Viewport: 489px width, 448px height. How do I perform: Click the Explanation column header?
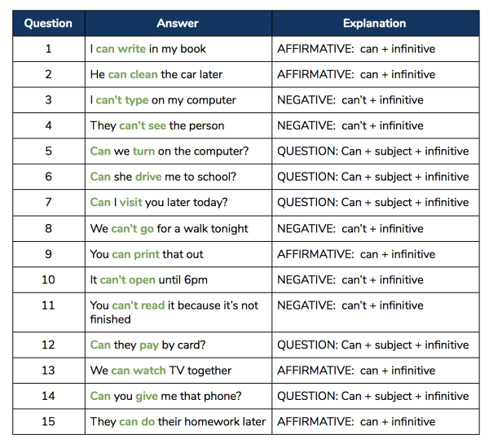click(376, 24)
